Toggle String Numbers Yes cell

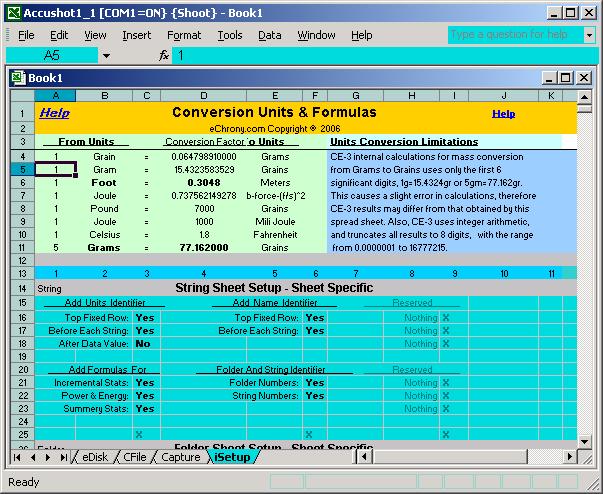[x=315, y=396]
